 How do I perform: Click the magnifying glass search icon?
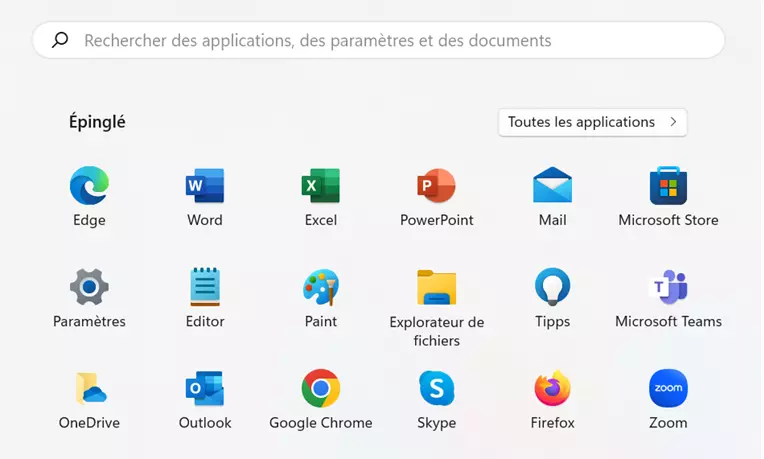coord(60,40)
